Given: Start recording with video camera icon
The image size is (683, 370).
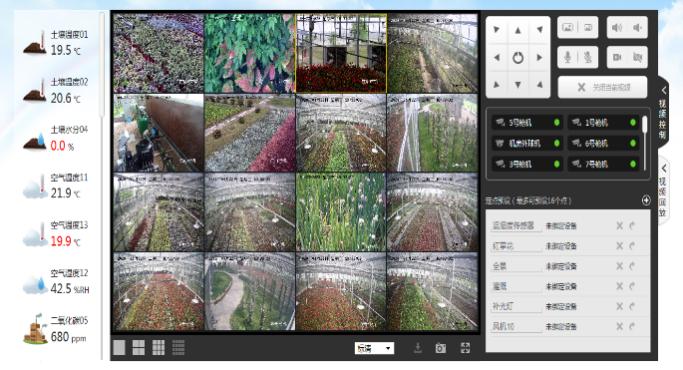Looking at the screenshot, I should point(617,58).
